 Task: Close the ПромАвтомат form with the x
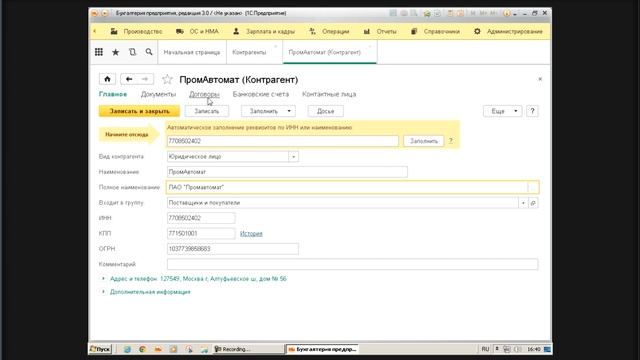540,79
